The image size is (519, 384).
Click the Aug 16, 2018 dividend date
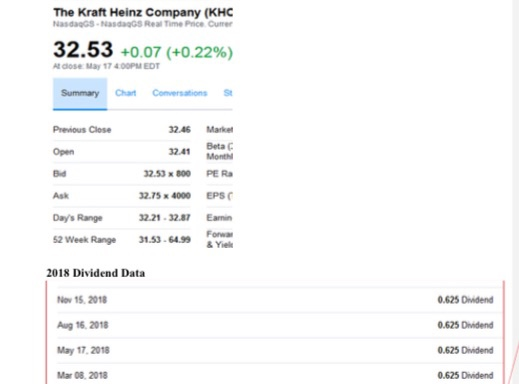83,325
